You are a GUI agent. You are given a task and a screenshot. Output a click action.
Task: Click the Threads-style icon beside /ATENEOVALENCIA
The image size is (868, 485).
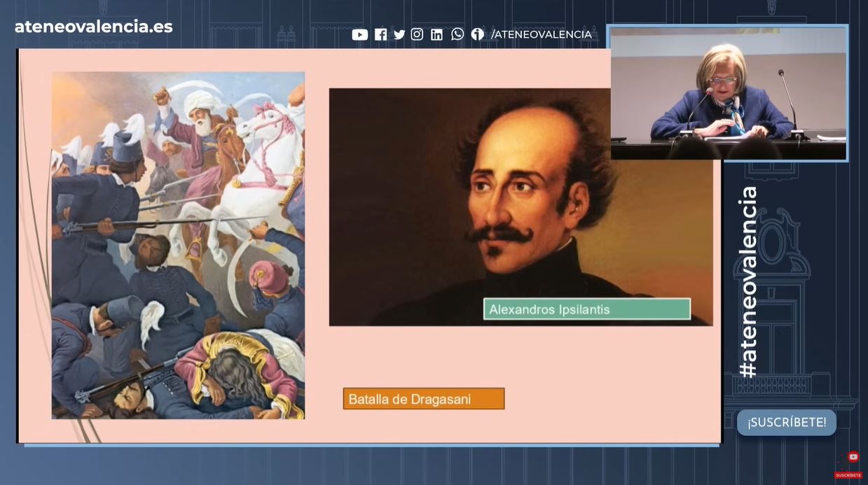[x=478, y=34]
